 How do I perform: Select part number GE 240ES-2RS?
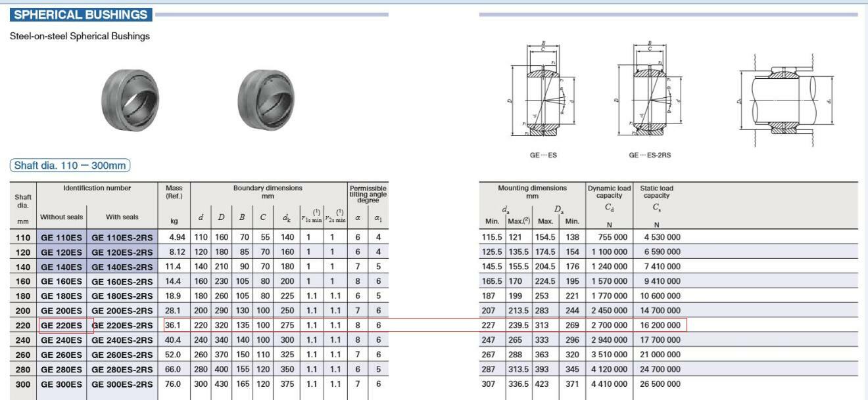[122, 340]
